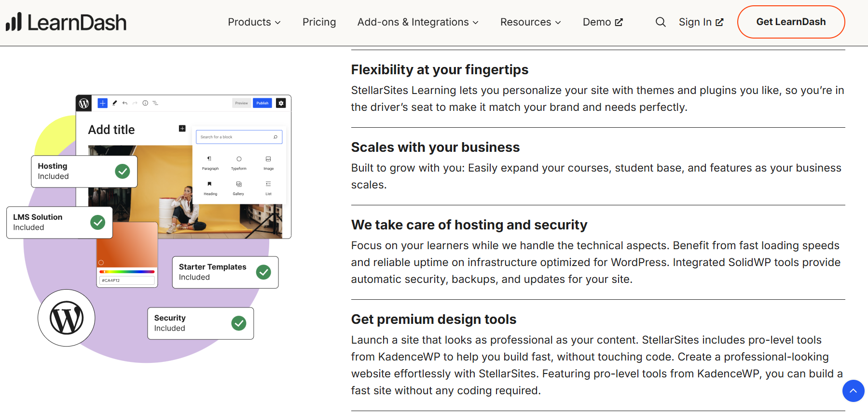
Task: Toggle the Security Included checkmark
Action: (x=239, y=323)
